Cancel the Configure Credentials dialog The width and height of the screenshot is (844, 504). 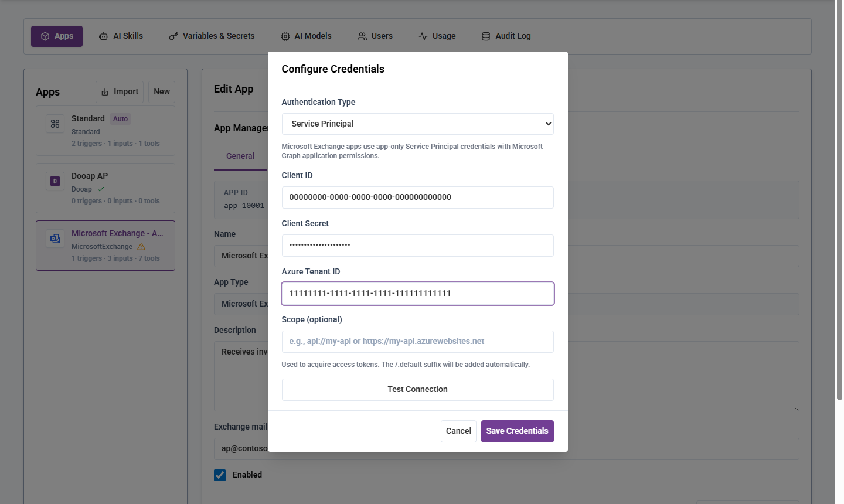click(x=458, y=431)
